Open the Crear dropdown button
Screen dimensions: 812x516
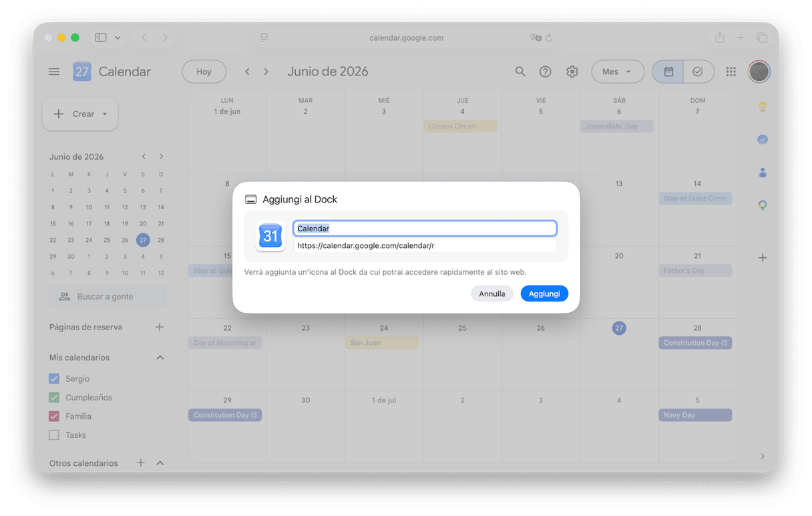coord(80,114)
